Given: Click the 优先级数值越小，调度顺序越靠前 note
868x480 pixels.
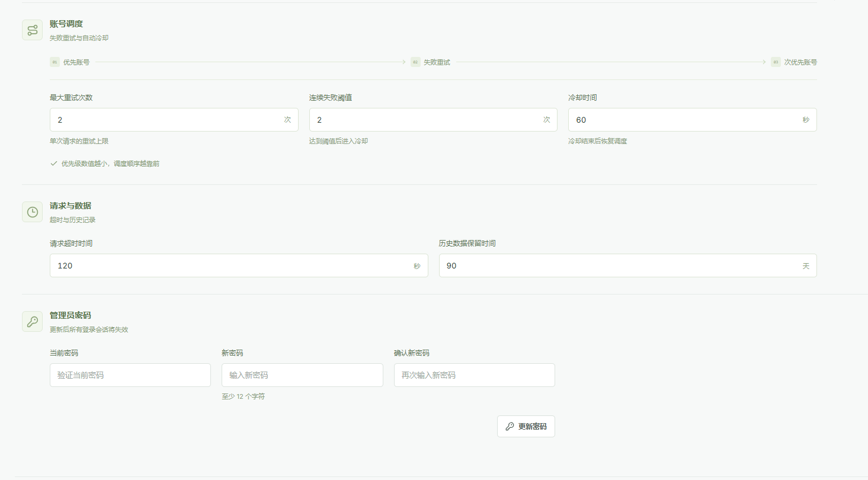Looking at the screenshot, I should click(x=110, y=164).
